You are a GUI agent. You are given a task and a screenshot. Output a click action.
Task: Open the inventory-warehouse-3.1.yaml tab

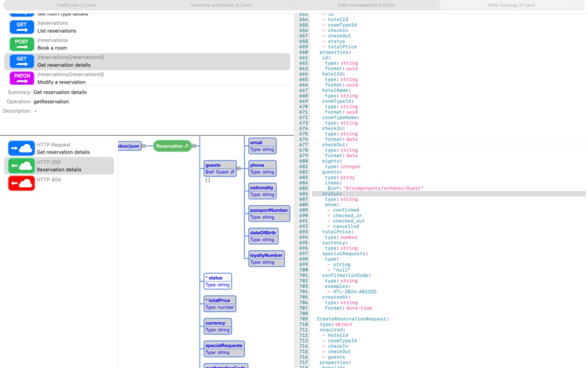(x=220, y=5)
